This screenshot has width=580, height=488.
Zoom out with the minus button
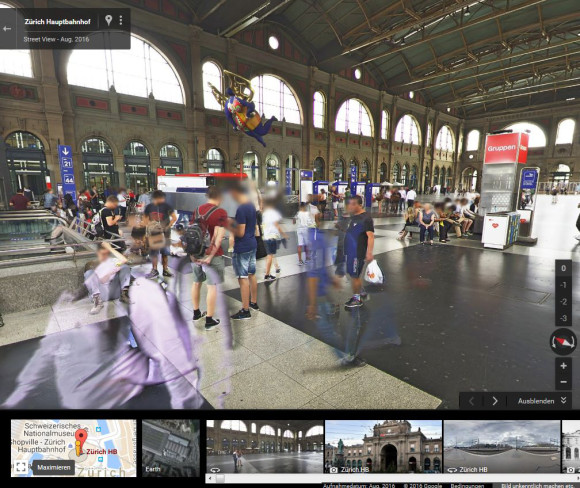pos(563,382)
